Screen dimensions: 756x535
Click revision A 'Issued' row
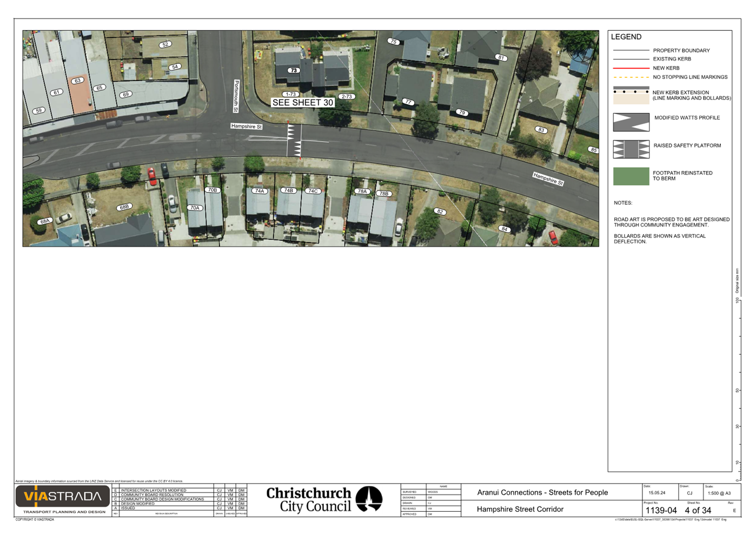(x=180, y=508)
